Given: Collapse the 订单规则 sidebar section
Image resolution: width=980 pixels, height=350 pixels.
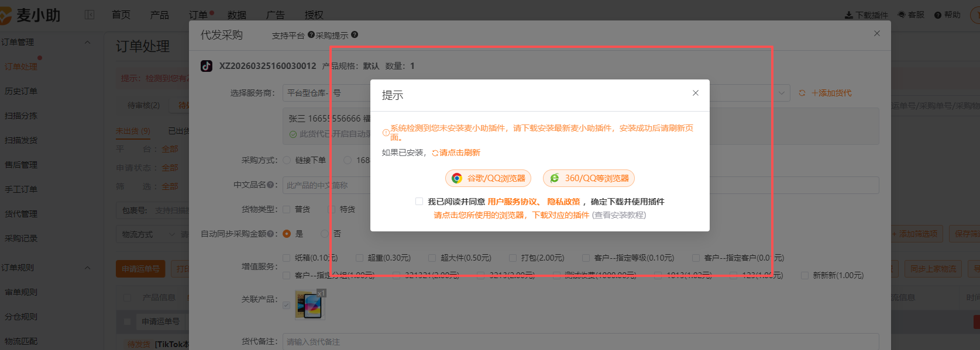Looking at the screenshot, I should (x=88, y=268).
